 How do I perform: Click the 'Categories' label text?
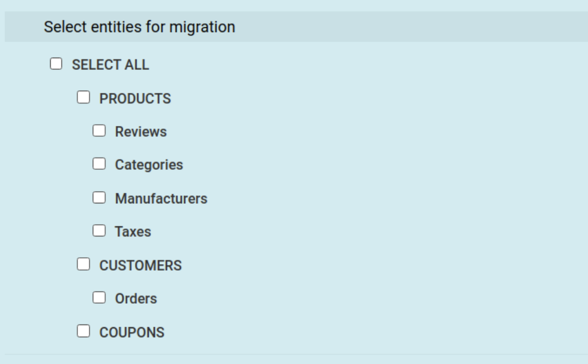point(149,165)
